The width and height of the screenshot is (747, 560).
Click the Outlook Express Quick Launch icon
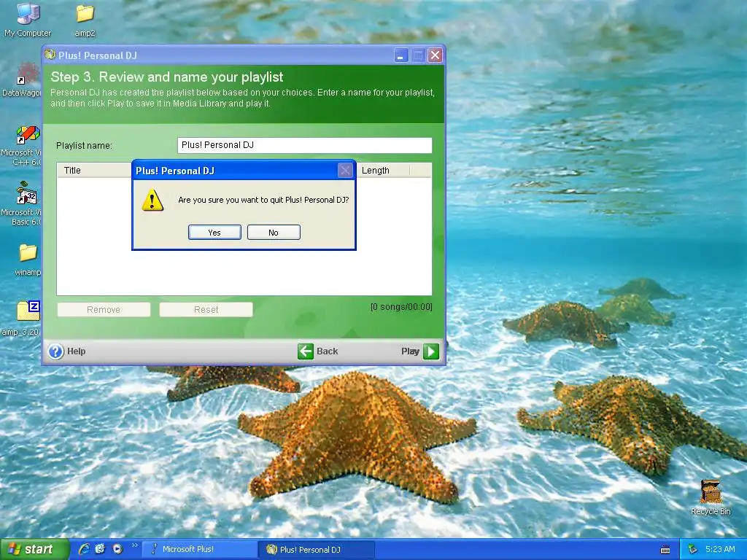point(100,549)
